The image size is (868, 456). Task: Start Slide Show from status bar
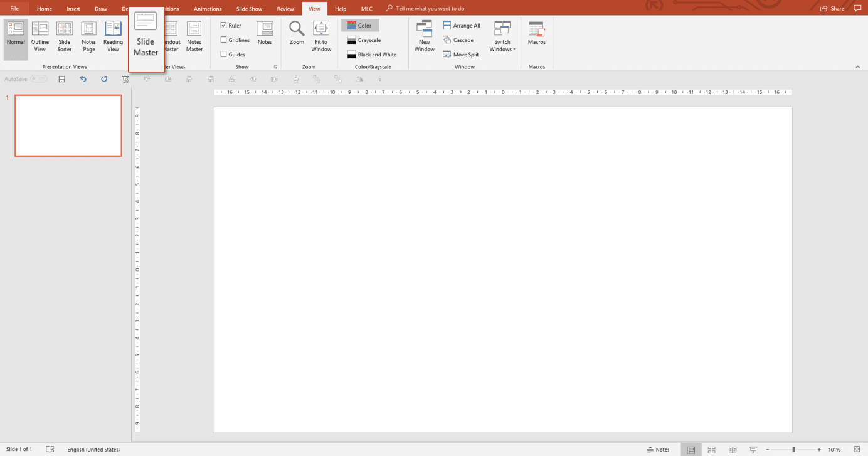pos(753,449)
